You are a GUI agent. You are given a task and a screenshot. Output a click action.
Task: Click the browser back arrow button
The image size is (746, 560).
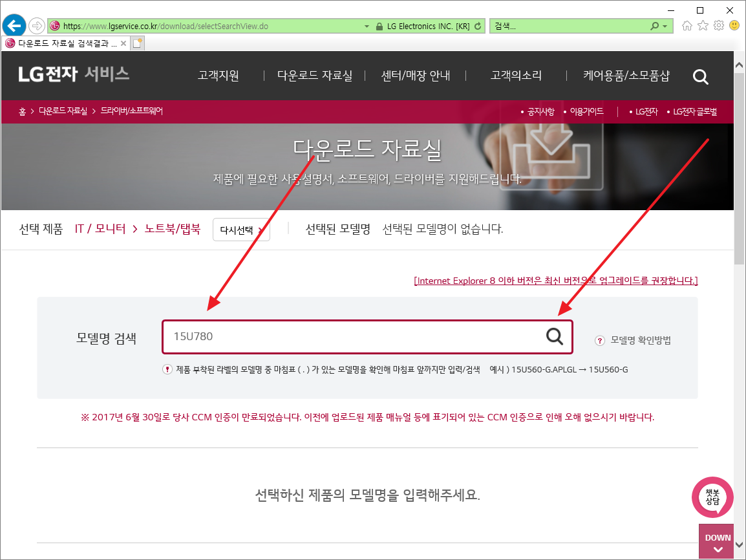coord(14,27)
